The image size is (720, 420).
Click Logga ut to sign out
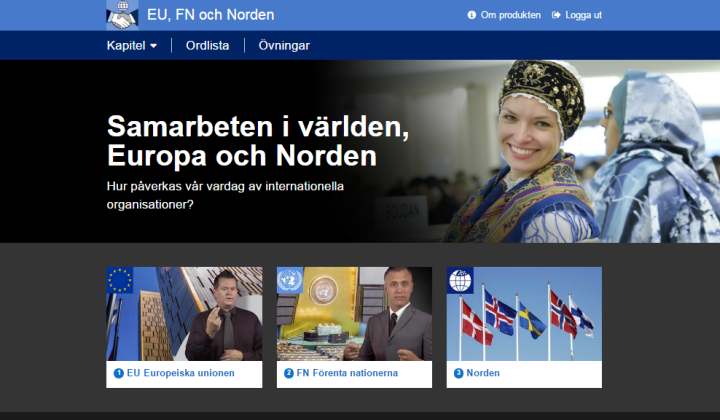click(583, 15)
